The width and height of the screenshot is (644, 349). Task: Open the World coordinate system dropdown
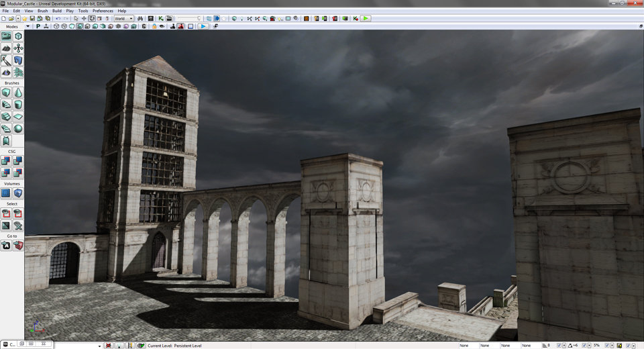click(123, 19)
